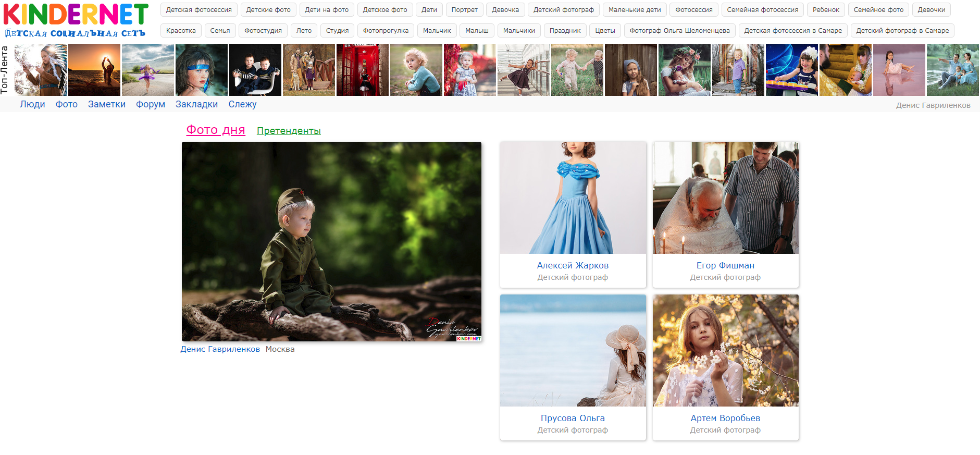Open the red telephone booth thumbnail
This screenshot has height=455, width=980.
[362, 70]
